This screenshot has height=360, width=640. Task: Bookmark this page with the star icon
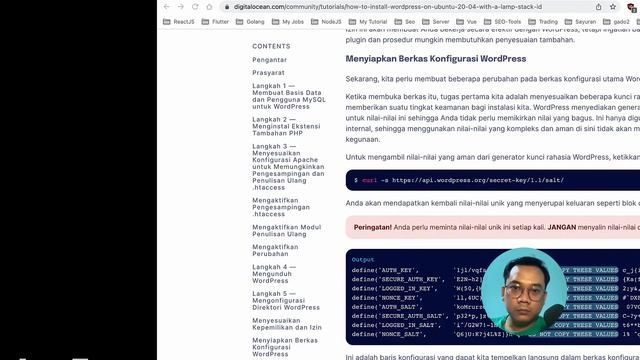coord(613,7)
